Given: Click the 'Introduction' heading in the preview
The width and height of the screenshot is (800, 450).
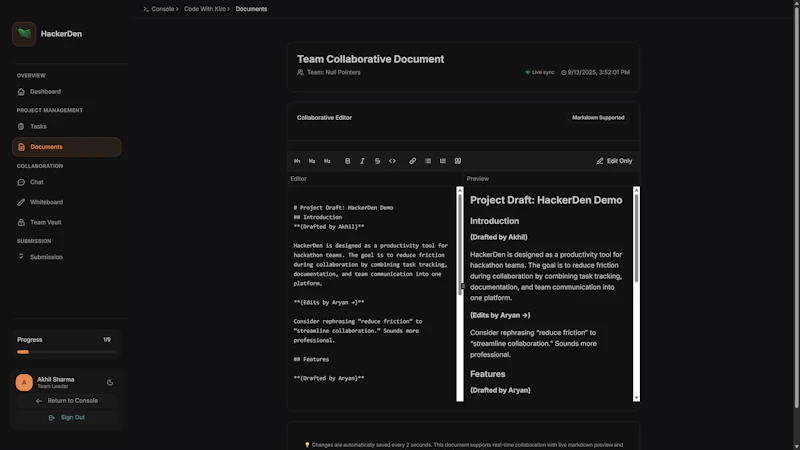Looking at the screenshot, I should click(494, 221).
